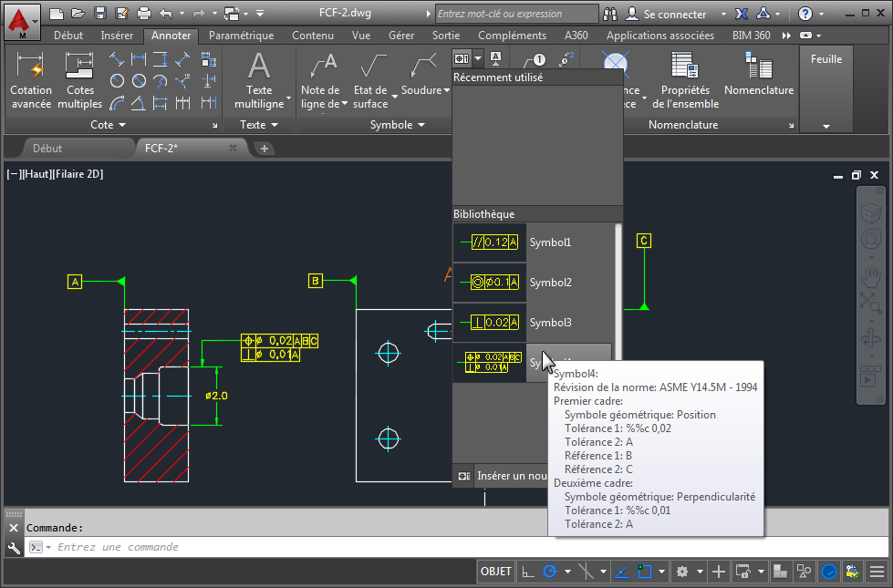Open the Se connecter dropdown arrow
The image size is (893, 588).
(724, 14)
